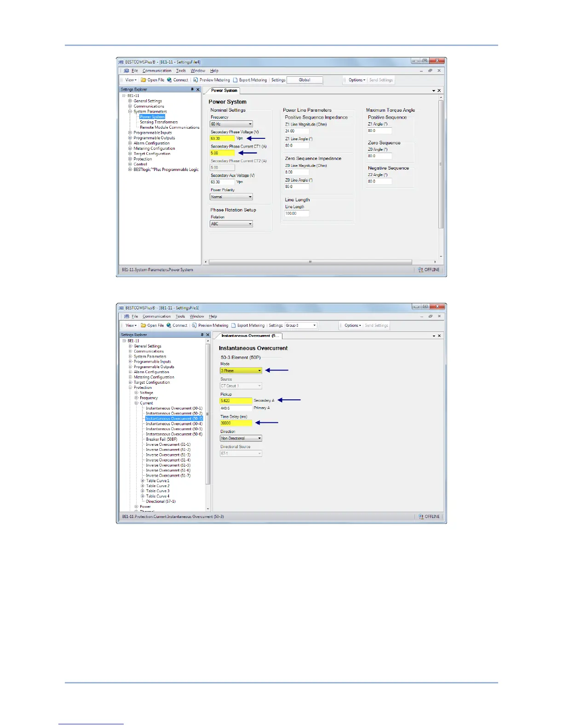Click Connect globe icon in top window
The height and width of the screenshot is (728, 563).
tap(169, 80)
